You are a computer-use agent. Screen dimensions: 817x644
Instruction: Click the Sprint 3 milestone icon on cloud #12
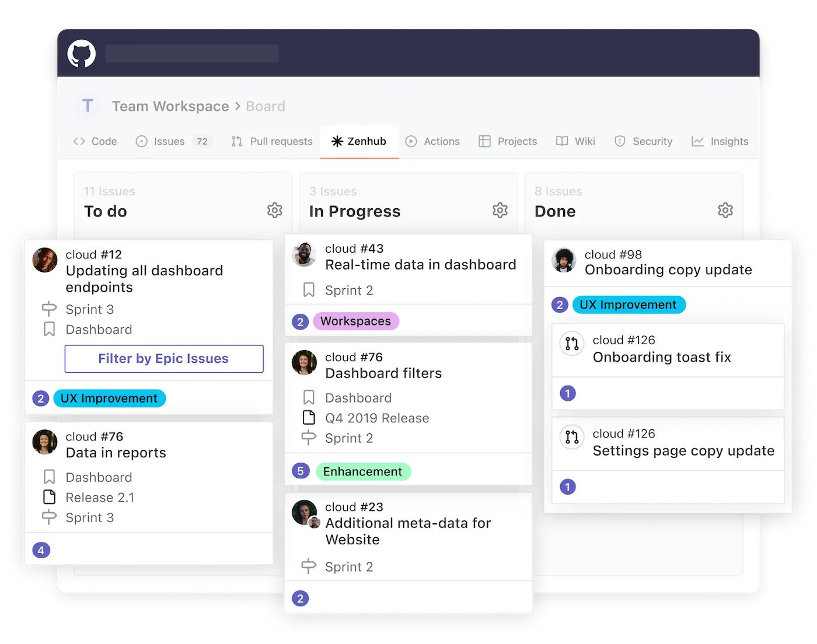[50, 309]
